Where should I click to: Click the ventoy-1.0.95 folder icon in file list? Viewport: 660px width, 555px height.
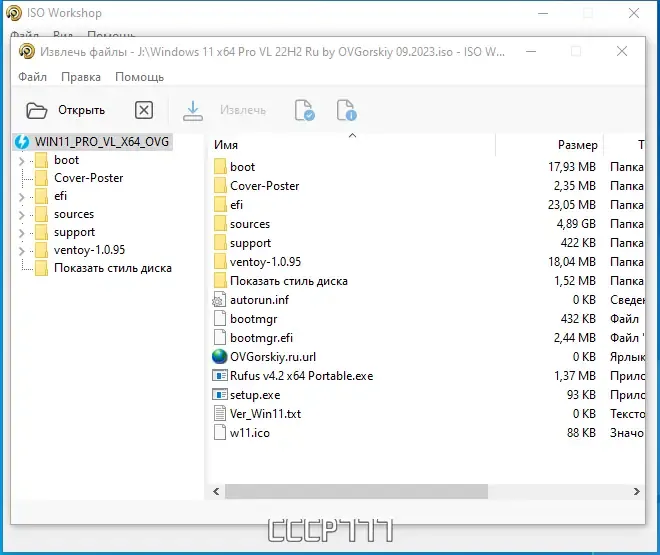220,262
